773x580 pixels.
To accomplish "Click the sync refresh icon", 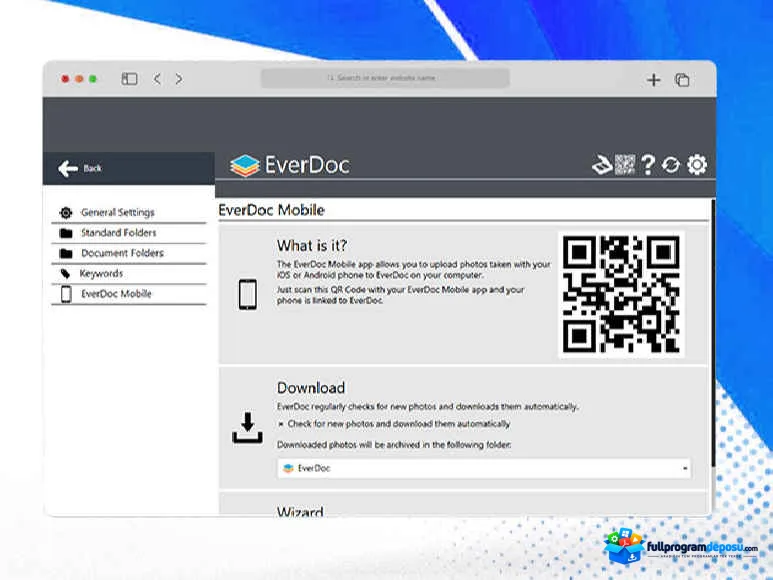I will pyautogui.click(x=670, y=165).
